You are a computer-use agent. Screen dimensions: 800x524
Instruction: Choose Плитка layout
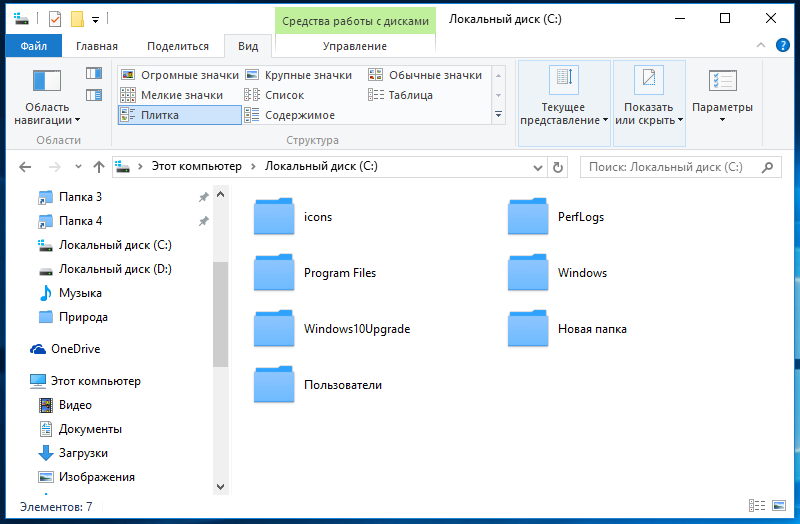pos(180,115)
